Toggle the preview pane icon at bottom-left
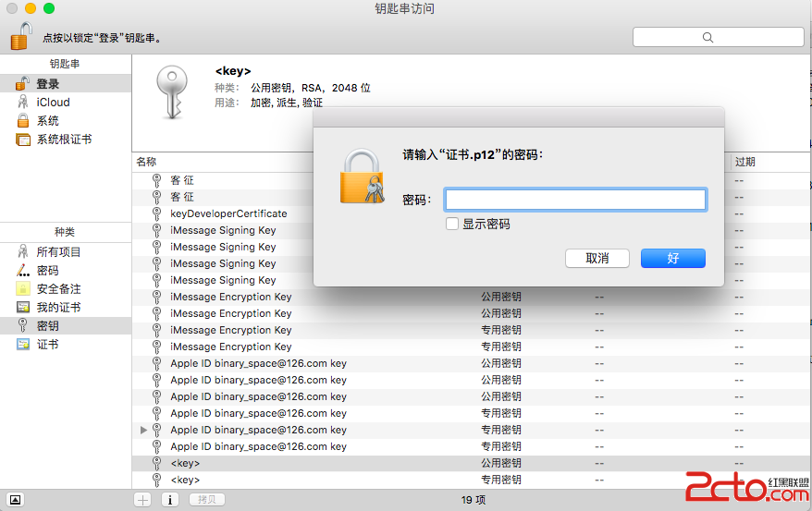Viewport: 812px width, 511px height. [x=15, y=500]
